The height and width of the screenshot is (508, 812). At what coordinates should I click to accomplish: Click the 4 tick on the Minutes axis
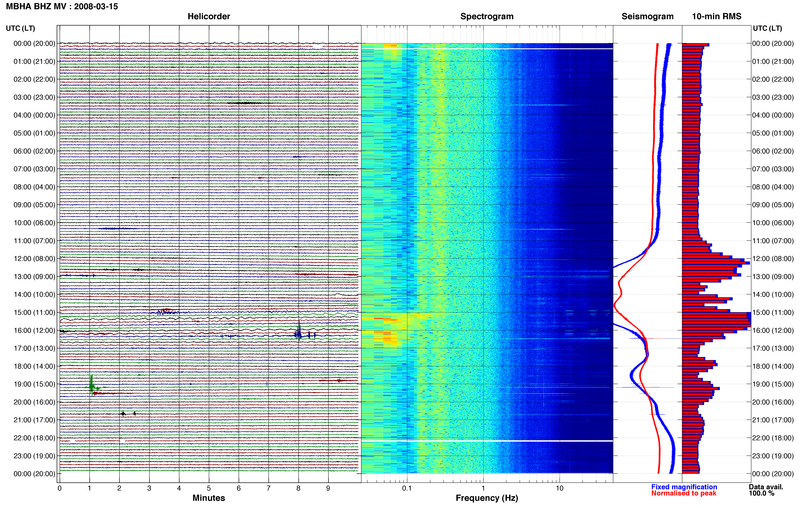(x=179, y=488)
